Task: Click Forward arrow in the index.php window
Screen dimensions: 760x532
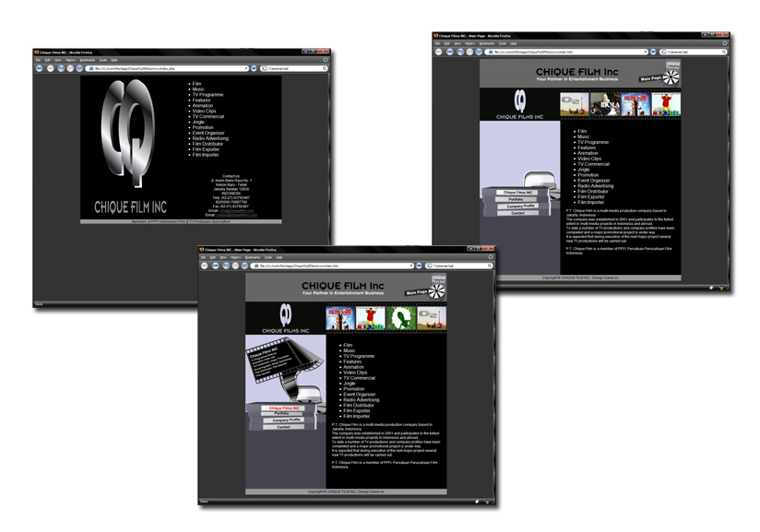Action: [51, 68]
